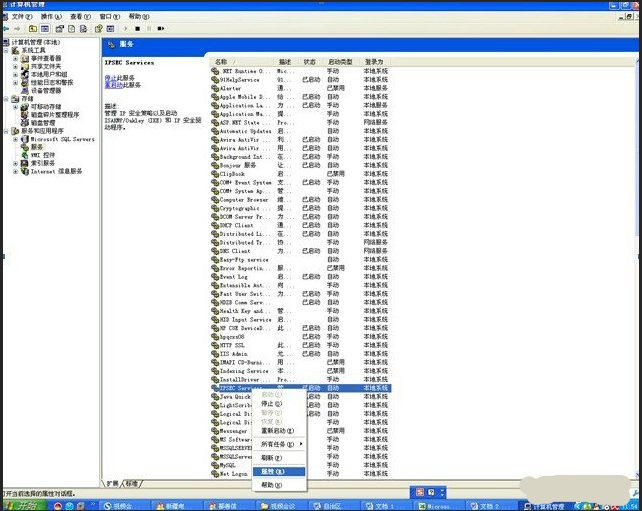This screenshot has height=511, width=642.
Task: Collapse the 系统工具 tree node
Action: (x=6, y=50)
